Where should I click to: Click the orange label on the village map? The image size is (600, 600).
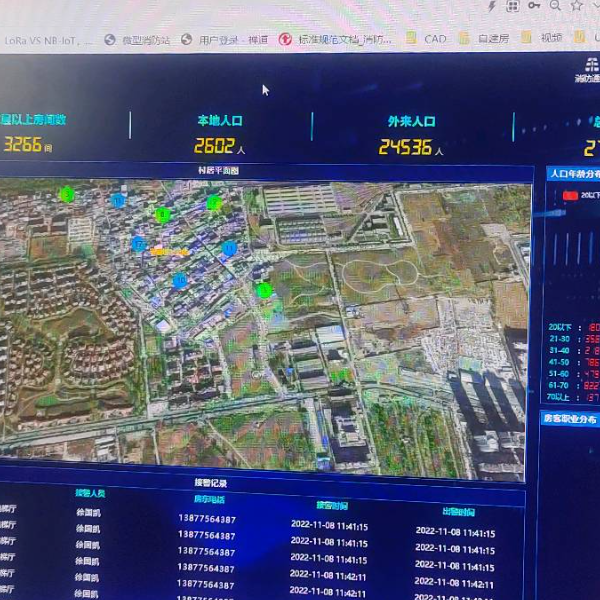[170, 252]
